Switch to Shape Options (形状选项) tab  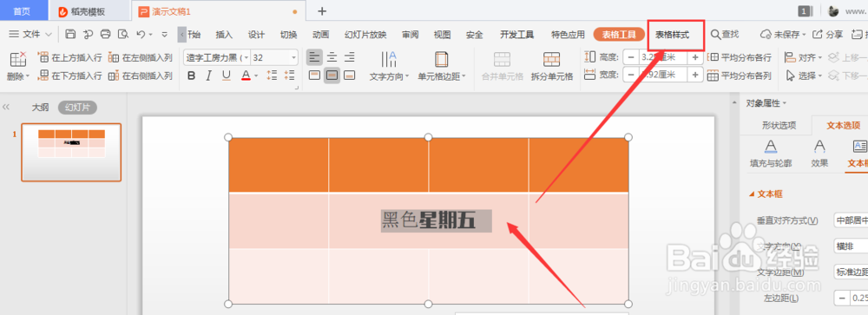pos(779,126)
